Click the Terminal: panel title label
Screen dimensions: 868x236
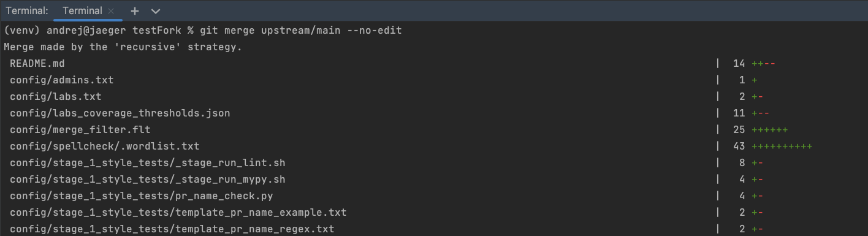point(27,11)
